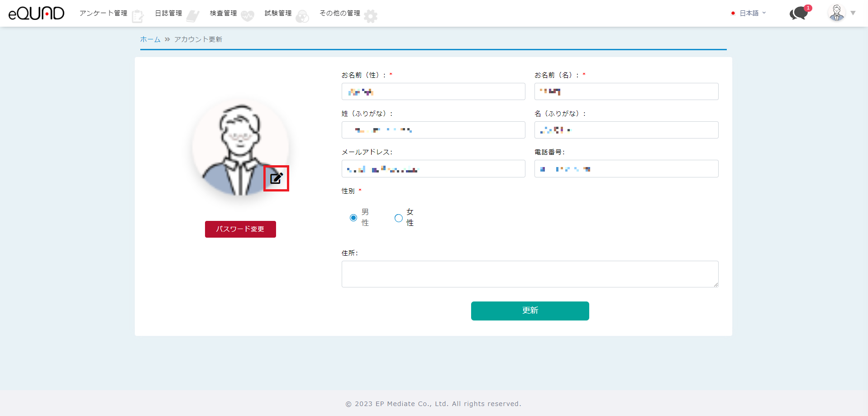Viewport: 868px width, 416px height.
Task: Click the heart icon beside 検査管理
Action: (248, 16)
